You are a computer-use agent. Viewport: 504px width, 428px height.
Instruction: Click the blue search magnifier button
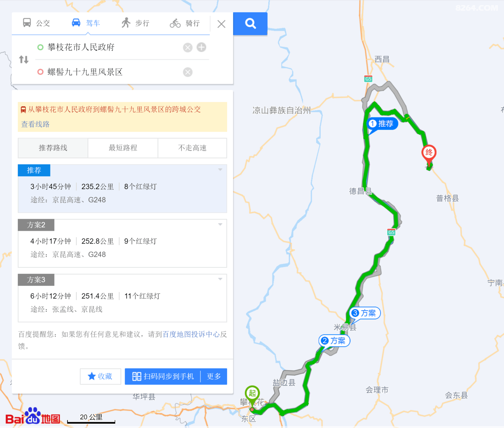(250, 24)
